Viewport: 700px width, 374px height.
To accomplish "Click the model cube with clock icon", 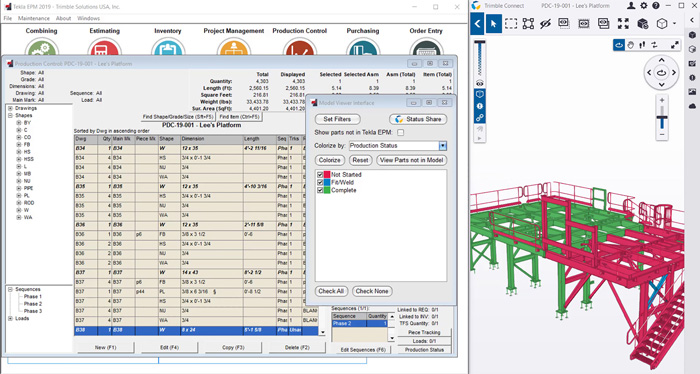I will click(x=642, y=24).
